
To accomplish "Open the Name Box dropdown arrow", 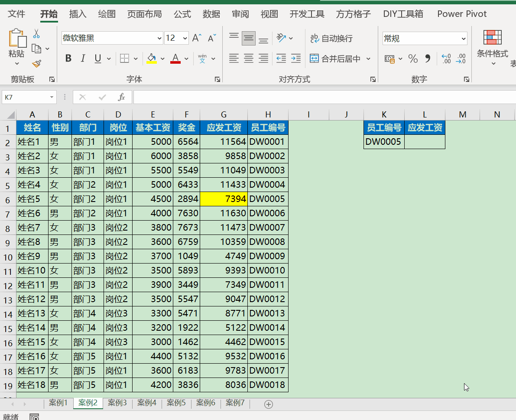I will tap(52, 98).
